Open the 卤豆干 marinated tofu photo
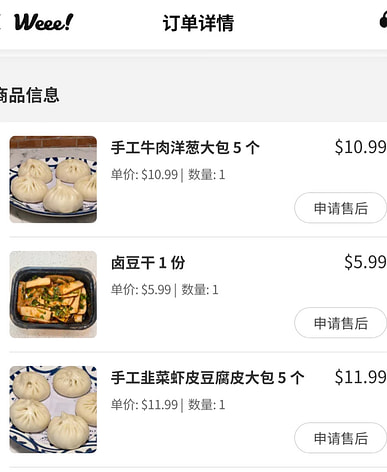This screenshot has height=472, width=387. coord(53,294)
